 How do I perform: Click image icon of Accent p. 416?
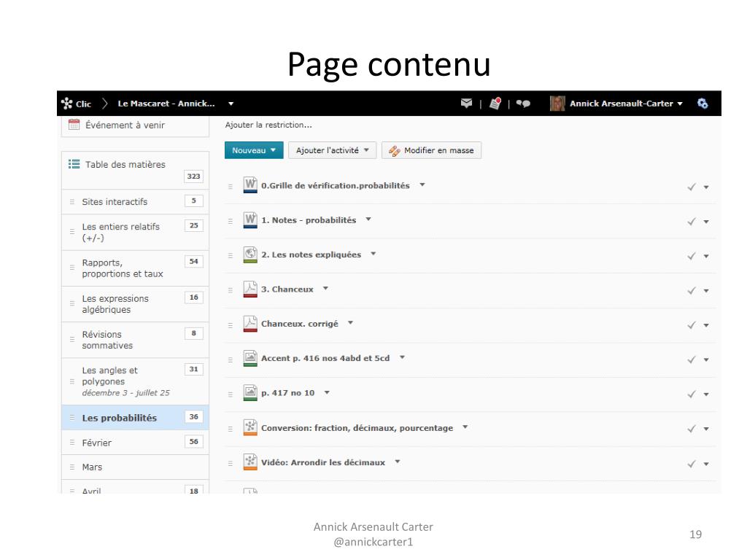click(250, 358)
